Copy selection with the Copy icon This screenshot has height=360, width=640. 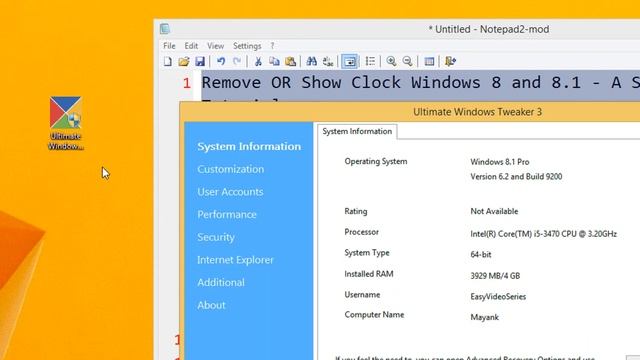coord(274,62)
